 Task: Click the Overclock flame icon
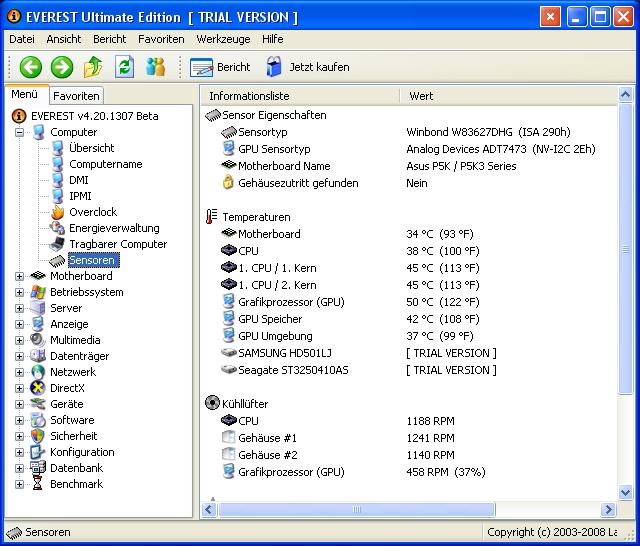point(58,212)
